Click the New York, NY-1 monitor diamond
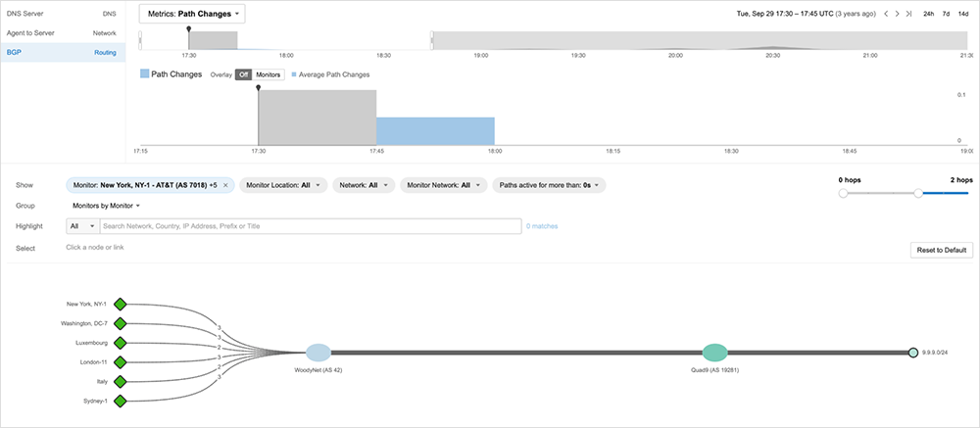This screenshot has width=980, height=428. coord(120,304)
